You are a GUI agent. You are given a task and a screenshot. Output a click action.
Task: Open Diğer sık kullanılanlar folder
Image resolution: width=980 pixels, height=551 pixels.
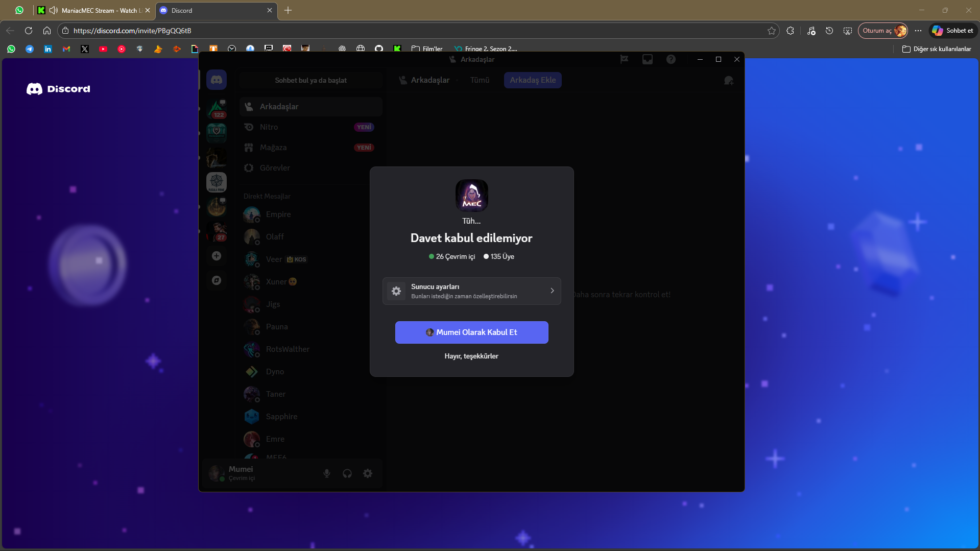(937, 49)
